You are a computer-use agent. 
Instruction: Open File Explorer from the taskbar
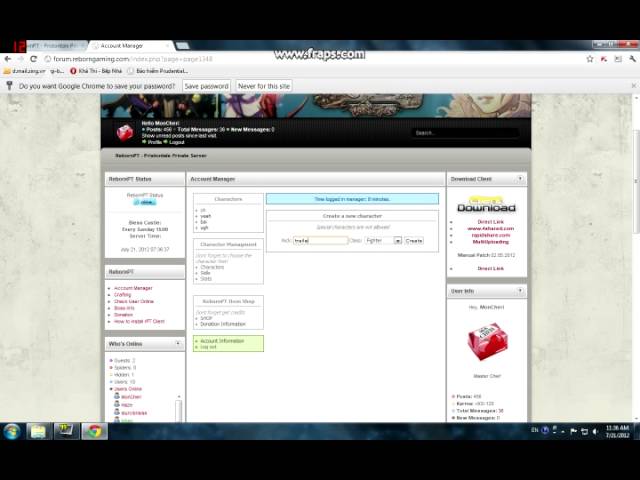click(38, 431)
